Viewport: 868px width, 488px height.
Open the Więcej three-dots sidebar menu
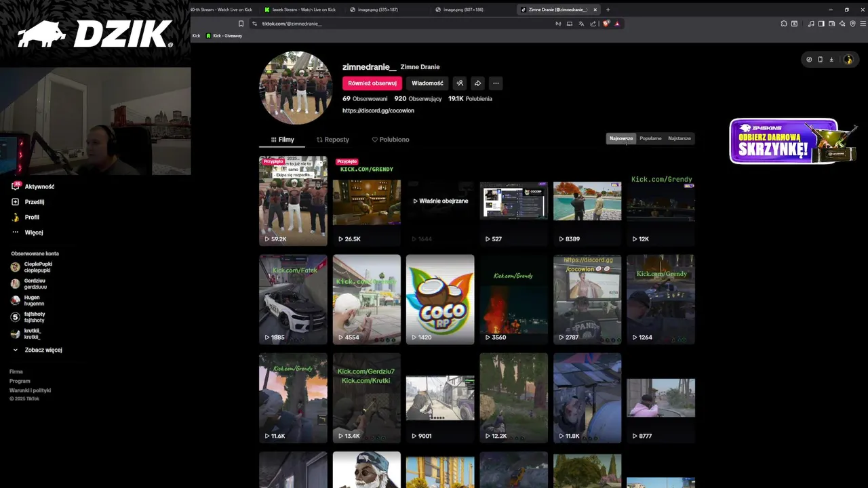click(16, 232)
